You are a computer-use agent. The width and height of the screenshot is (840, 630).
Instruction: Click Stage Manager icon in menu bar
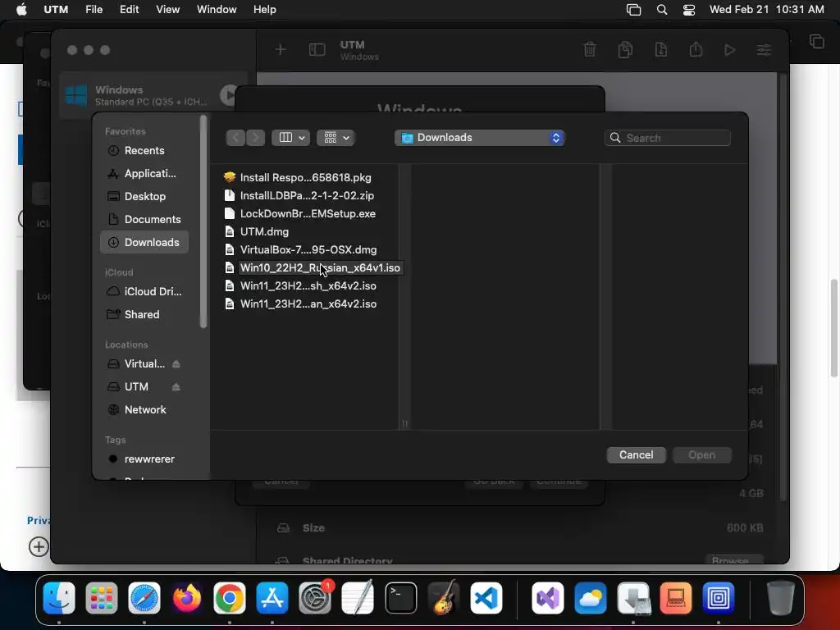pos(634,10)
